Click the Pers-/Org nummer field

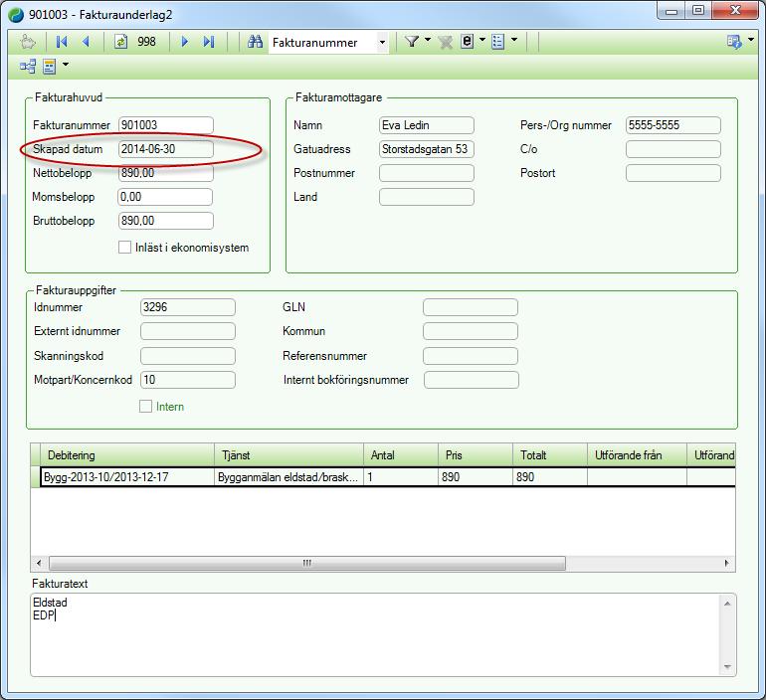click(x=673, y=125)
